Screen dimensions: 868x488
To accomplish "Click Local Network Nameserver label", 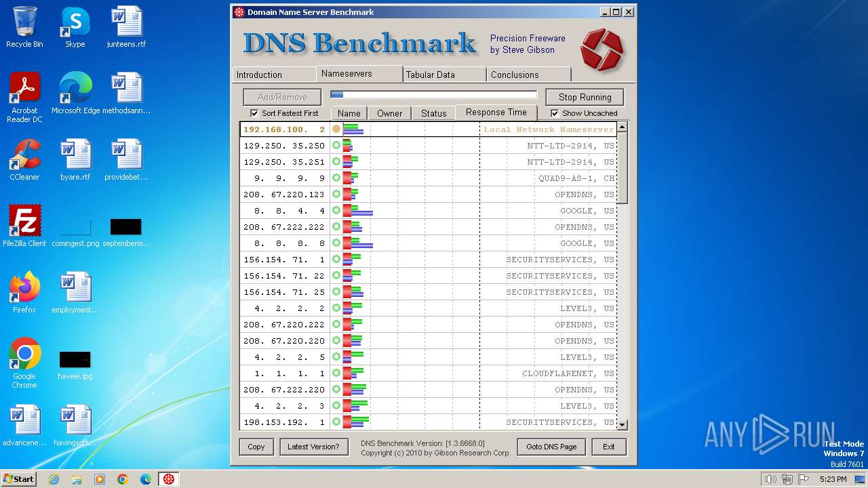I will coord(549,129).
